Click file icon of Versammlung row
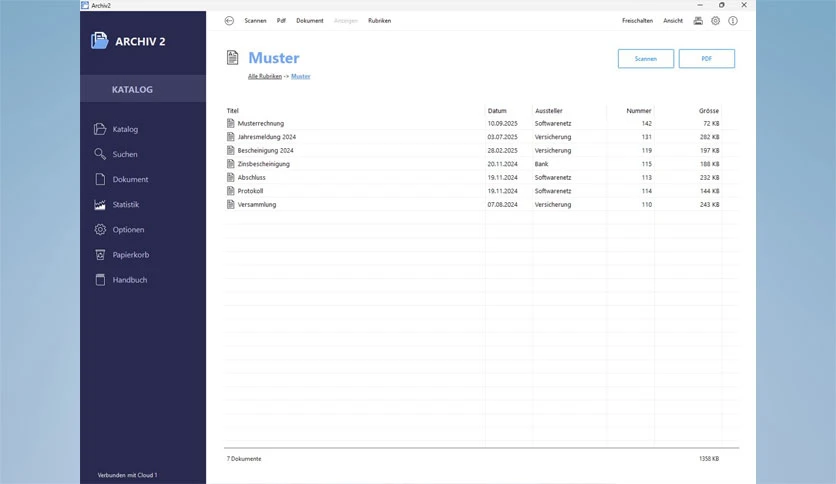Viewport: 836px width, 484px height. point(230,204)
